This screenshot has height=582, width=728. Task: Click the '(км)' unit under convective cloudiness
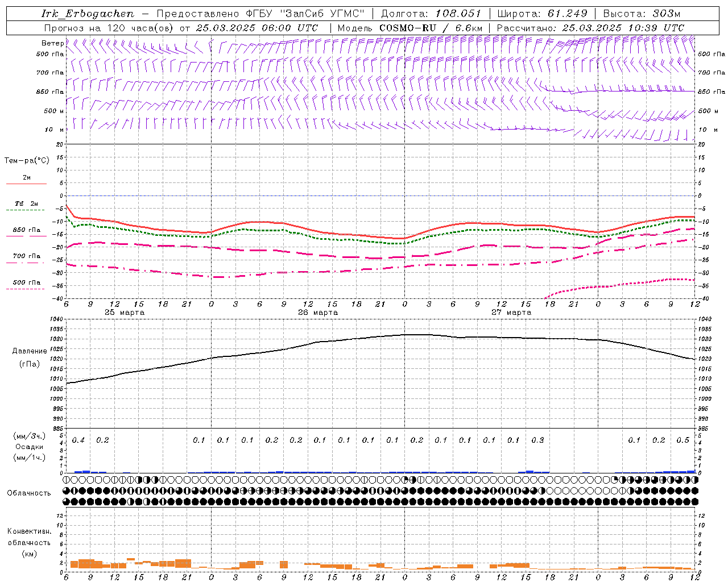pyautogui.click(x=30, y=554)
